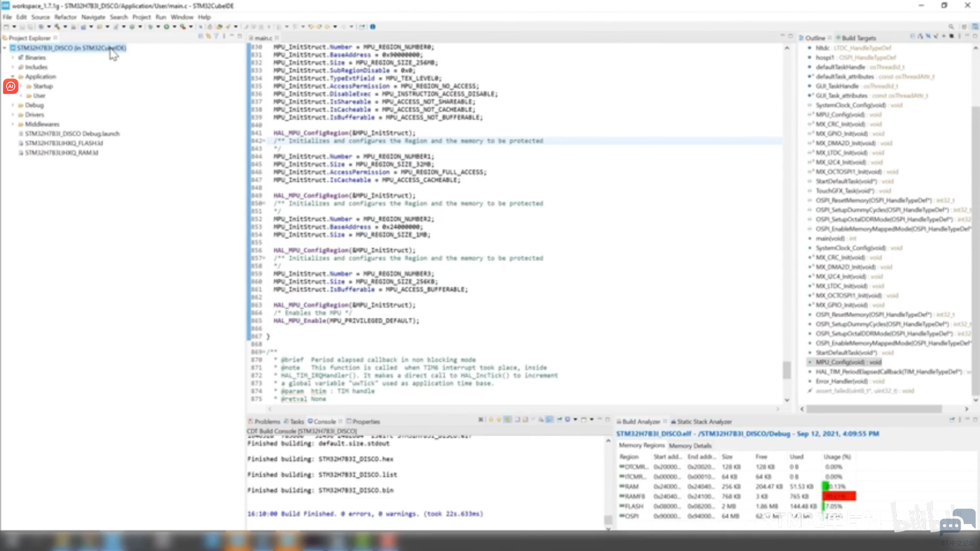980x551 pixels.
Task: Collapse the STM32H7B3I_DISCO project node
Action: tap(5, 48)
